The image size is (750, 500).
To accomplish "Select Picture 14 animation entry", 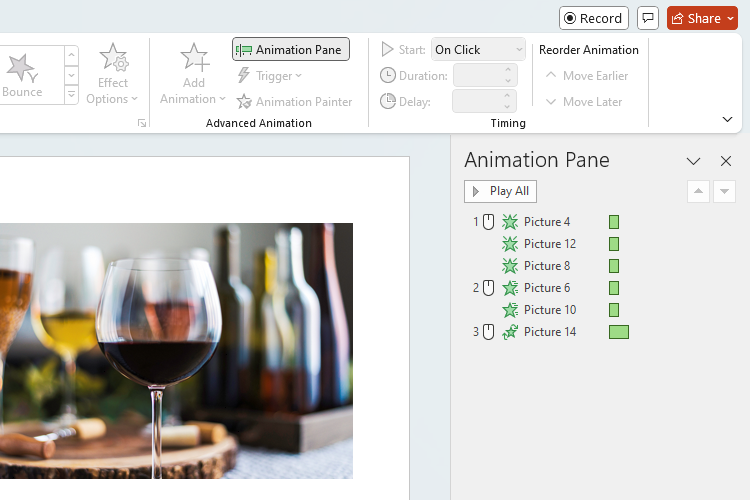I will 550,332.
